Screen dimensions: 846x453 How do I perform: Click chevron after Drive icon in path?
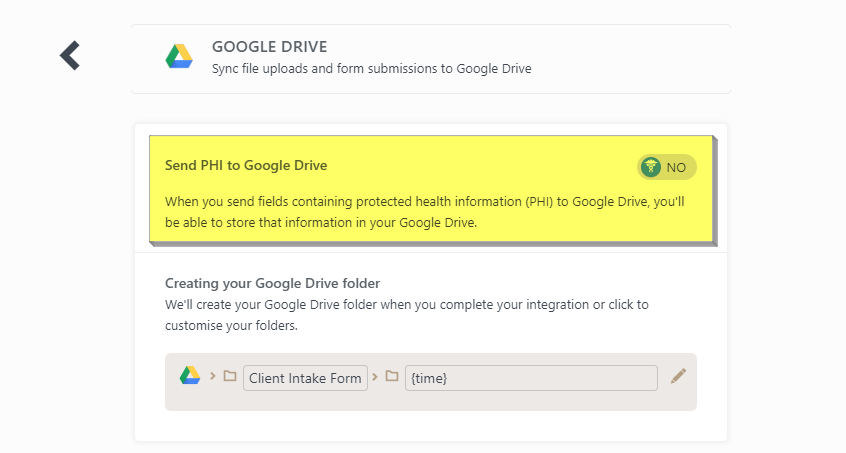click(x=213, y=377)
